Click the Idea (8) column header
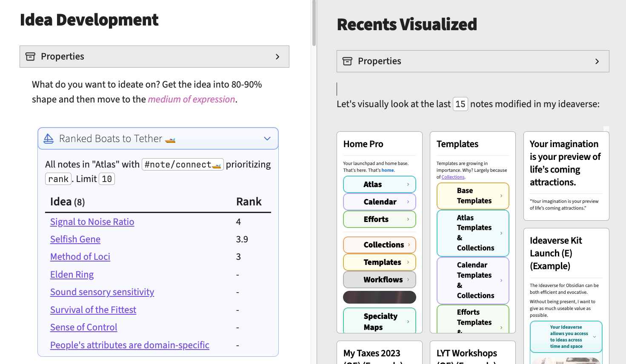Image resolution: width=626 pixels, height=364 pixels. [68, 202]
